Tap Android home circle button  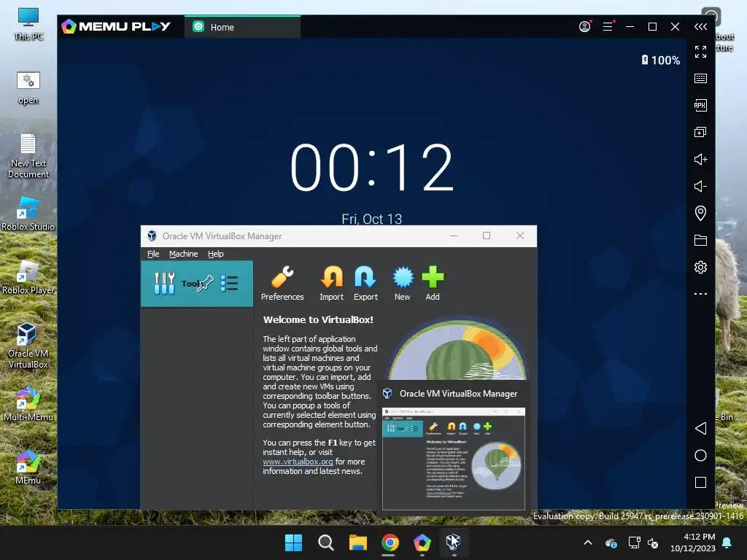700,456
